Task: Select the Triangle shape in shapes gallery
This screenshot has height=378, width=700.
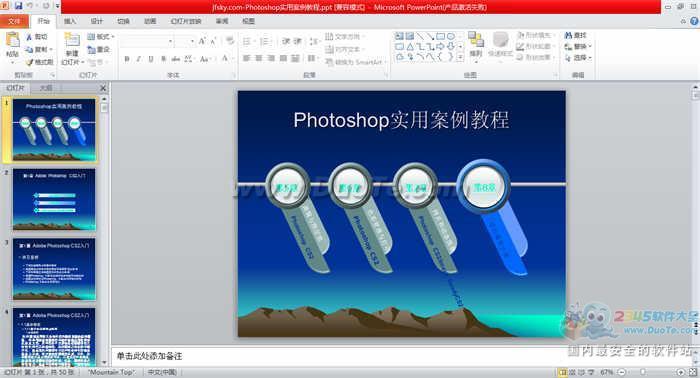Action: coord(410,46)
